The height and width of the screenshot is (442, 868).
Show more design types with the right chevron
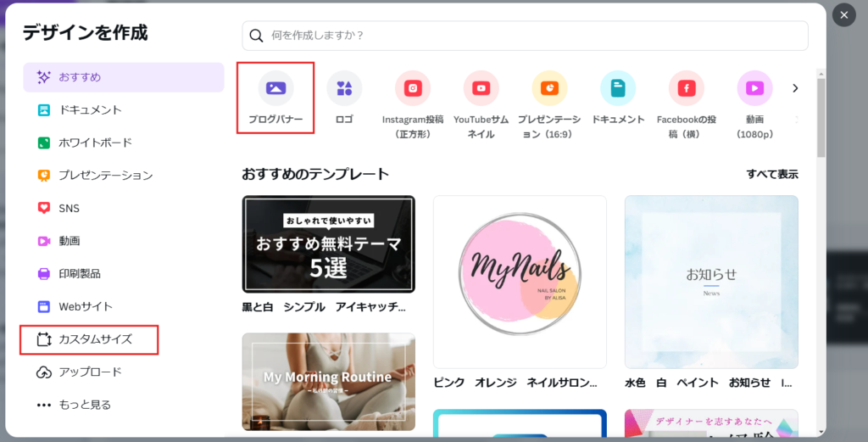coord(795,88)
